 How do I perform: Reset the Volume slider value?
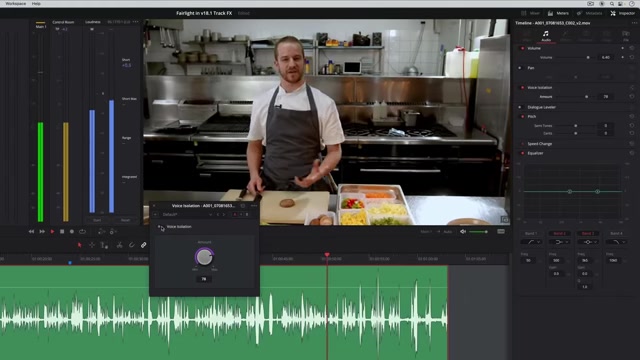(x=632, y=58)
